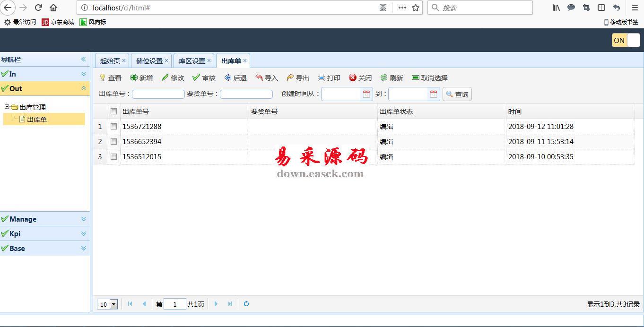Viewport: 644px width, 327px height.
Task: Click the 新增 (add) toolbar icon
Action: click(x=134, y=78)
